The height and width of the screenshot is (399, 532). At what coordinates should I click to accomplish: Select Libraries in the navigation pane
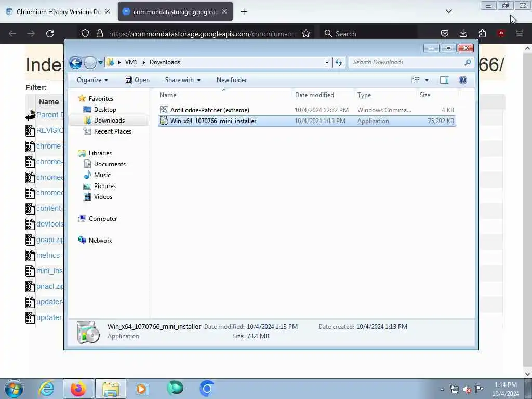click(x=100, y=153)
